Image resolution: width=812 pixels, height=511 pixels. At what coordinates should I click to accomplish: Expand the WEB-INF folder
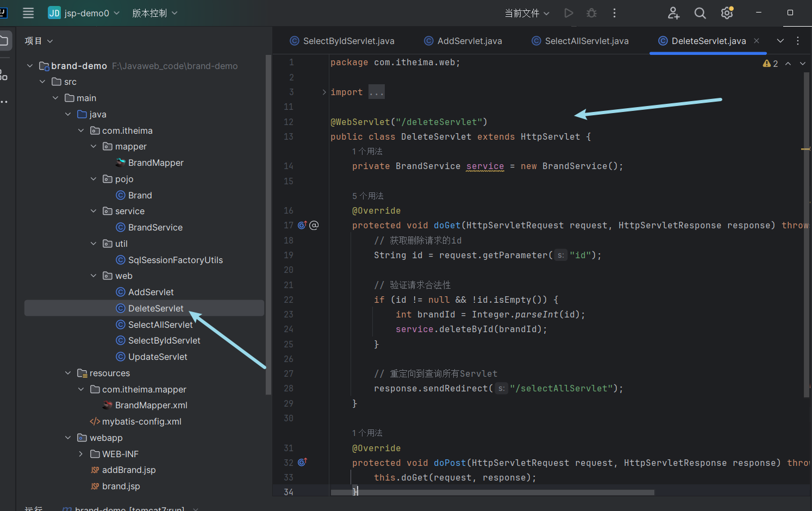tap(81, 454)
